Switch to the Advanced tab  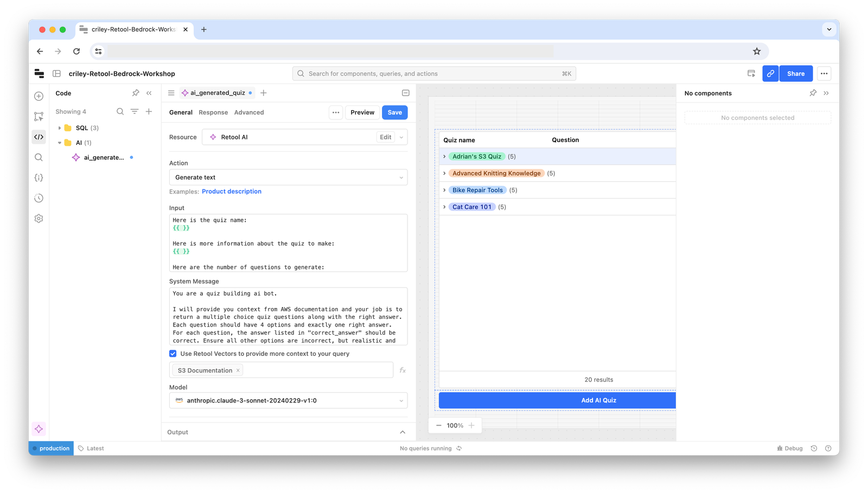[249, 112]
